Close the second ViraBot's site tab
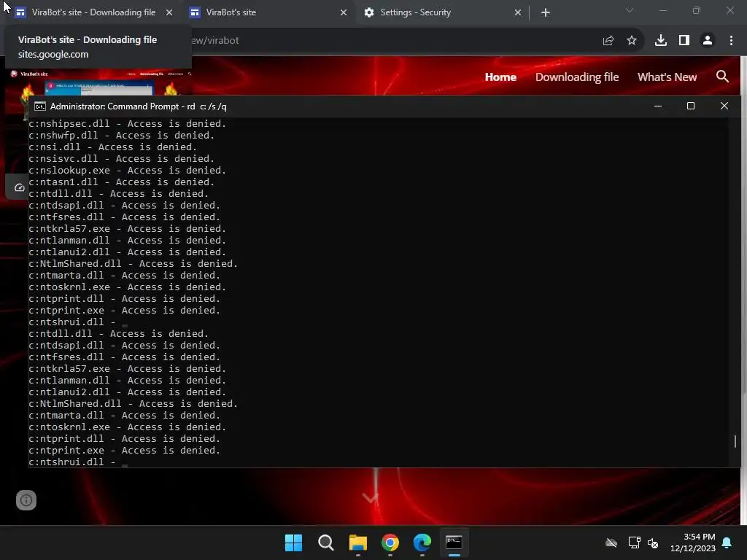 pos(344,12)
